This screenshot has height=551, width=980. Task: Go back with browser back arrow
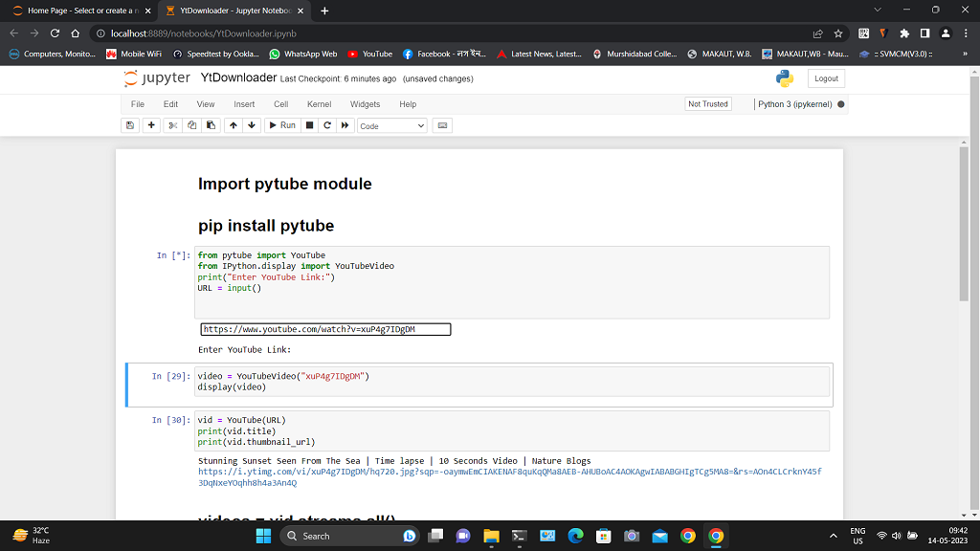pos(13,33)
